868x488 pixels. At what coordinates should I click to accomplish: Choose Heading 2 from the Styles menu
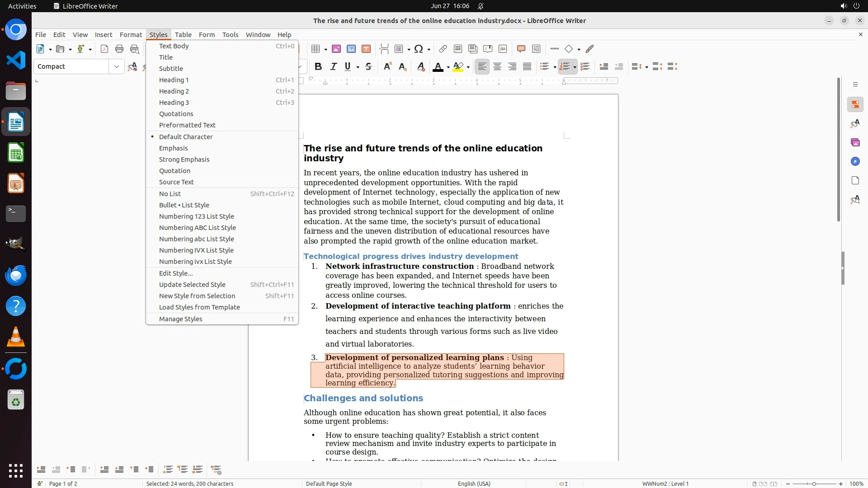click(x=174, y=91)
